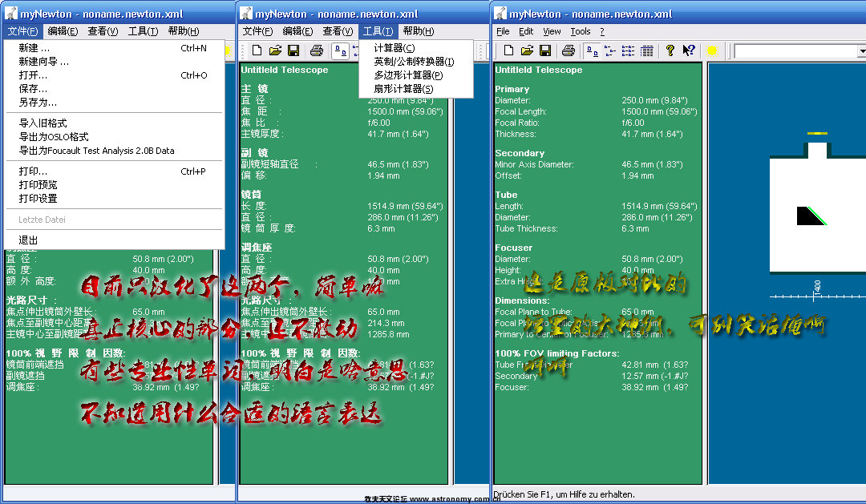
Task: Choose 打印预览 from file menu
Action: point(114,185)
